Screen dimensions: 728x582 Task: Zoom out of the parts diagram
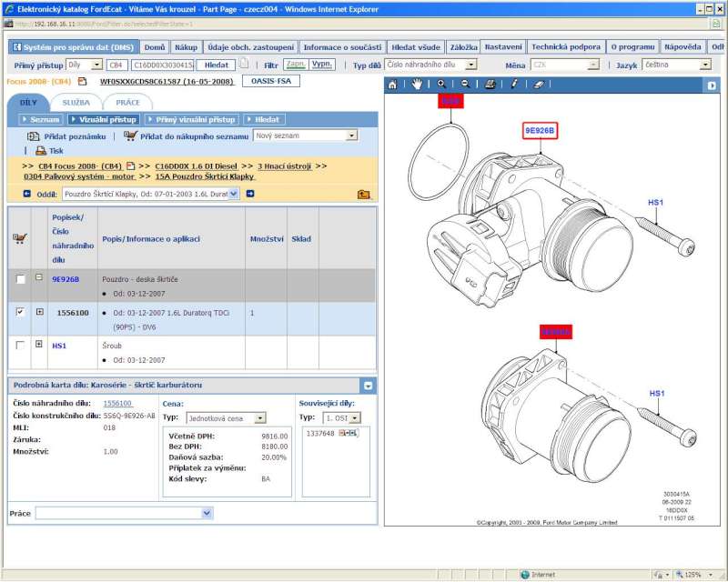[x=465, y=85]
